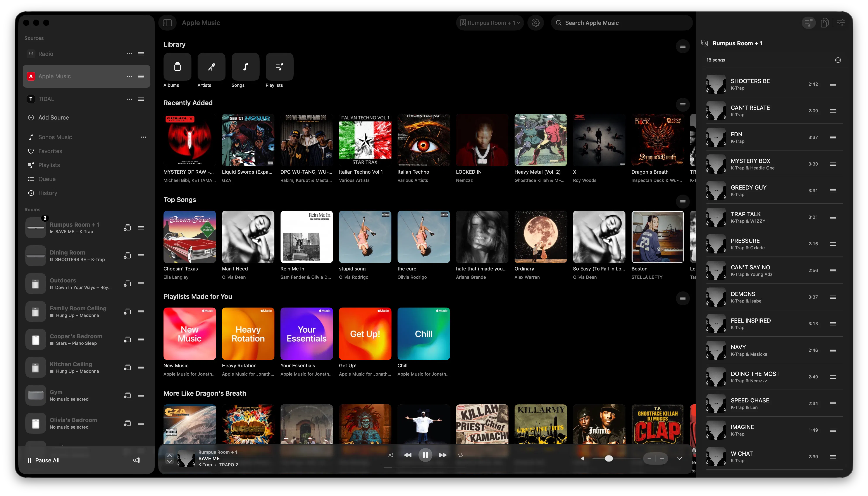The image size is (868, 496).
Task: Collapse the player bar with the chevron
Action: pyautogui.click(x=679, y=458)
